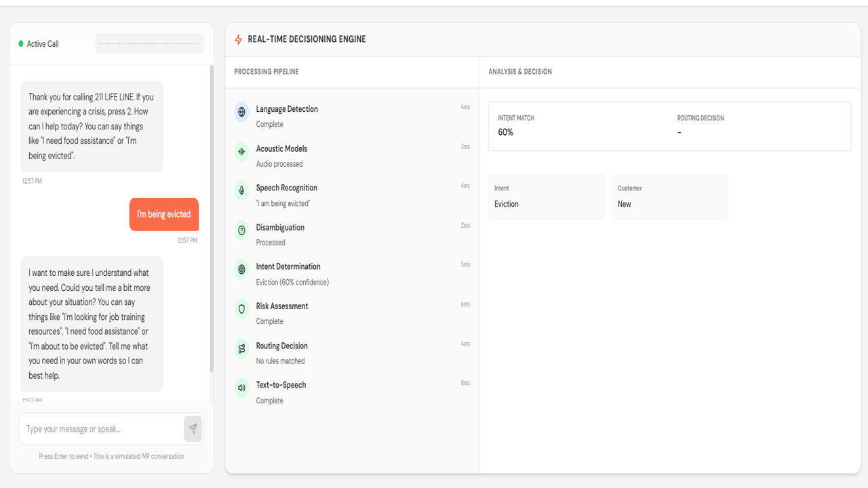Click the 'PROCESSING PIPELINE' header
The height and width of the screenshot is (488, 868).
coord(267,72)
